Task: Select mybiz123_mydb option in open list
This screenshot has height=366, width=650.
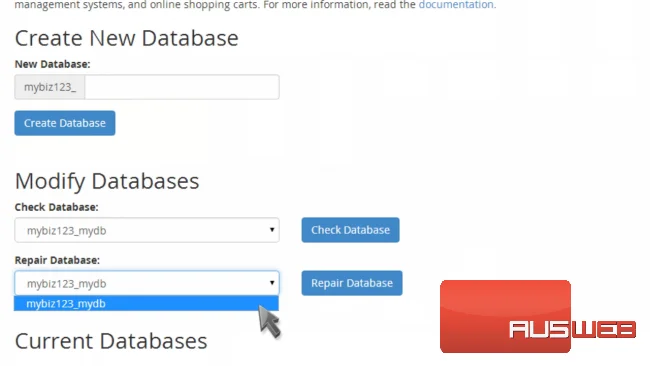Action: point(146,303)
